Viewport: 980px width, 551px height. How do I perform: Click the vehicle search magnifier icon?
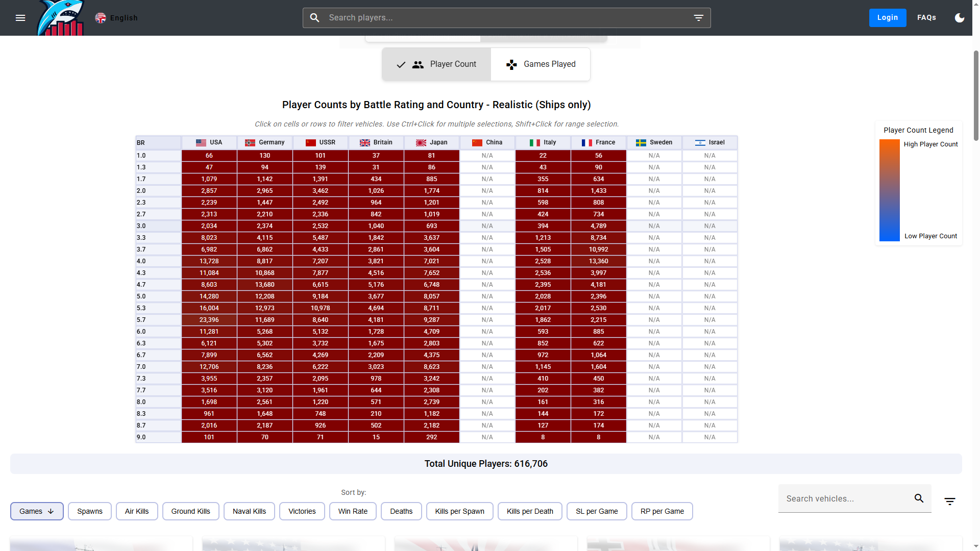point(919,498)
